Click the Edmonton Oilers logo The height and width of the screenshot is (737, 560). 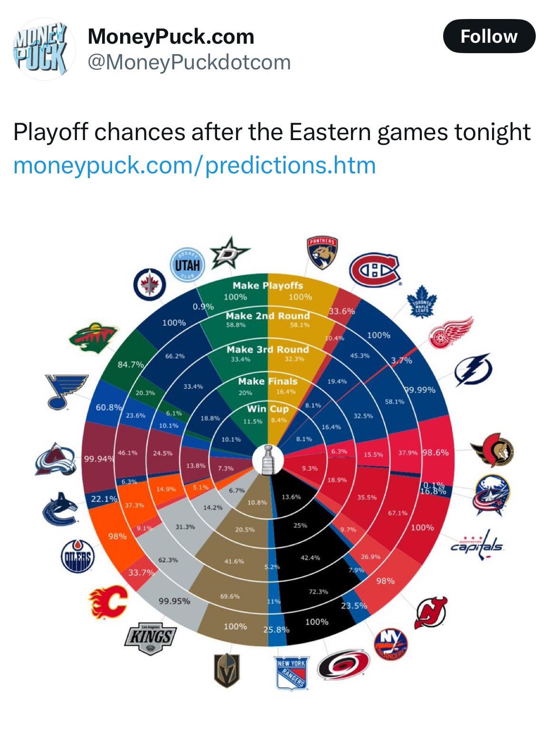(x=78, y=556)
